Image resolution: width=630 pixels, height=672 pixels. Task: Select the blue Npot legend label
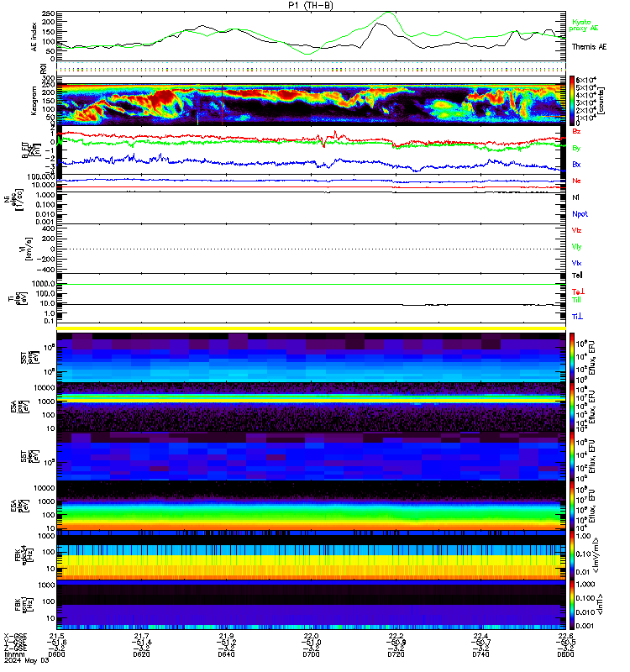coord(580,214)
